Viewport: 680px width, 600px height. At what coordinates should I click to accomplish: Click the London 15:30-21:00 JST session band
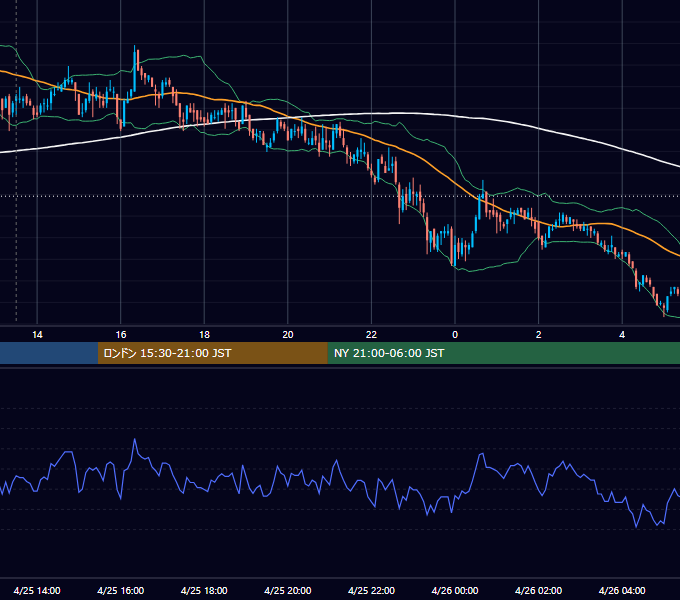(212, 353)
